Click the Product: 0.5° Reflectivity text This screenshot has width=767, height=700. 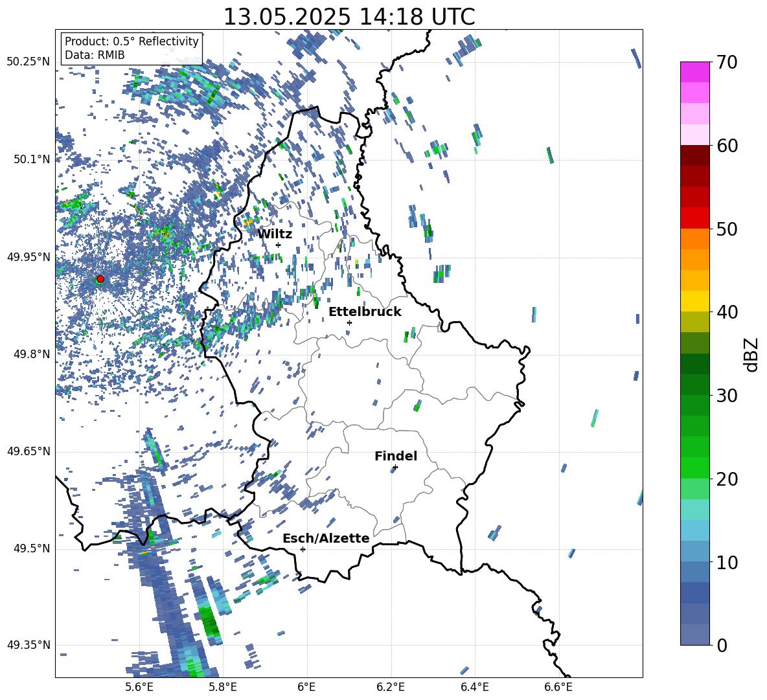click(132, 41)
